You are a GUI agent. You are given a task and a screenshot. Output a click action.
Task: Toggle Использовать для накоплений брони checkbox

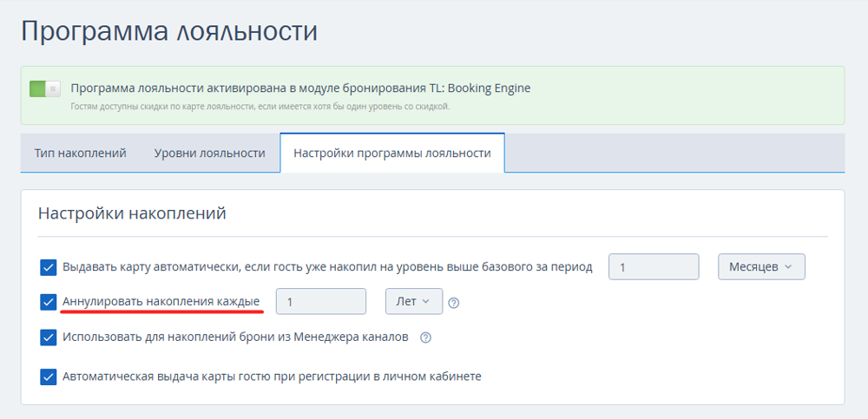(x=48, y=337)
